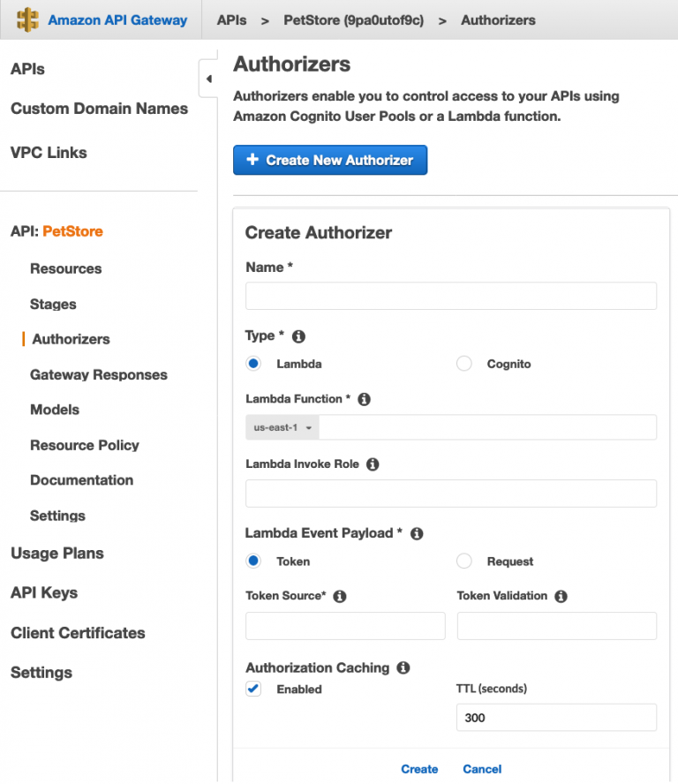Open the us-east-1 region dropdown
The width and height of the screenshot is (678, 784).
coord(282,427)
